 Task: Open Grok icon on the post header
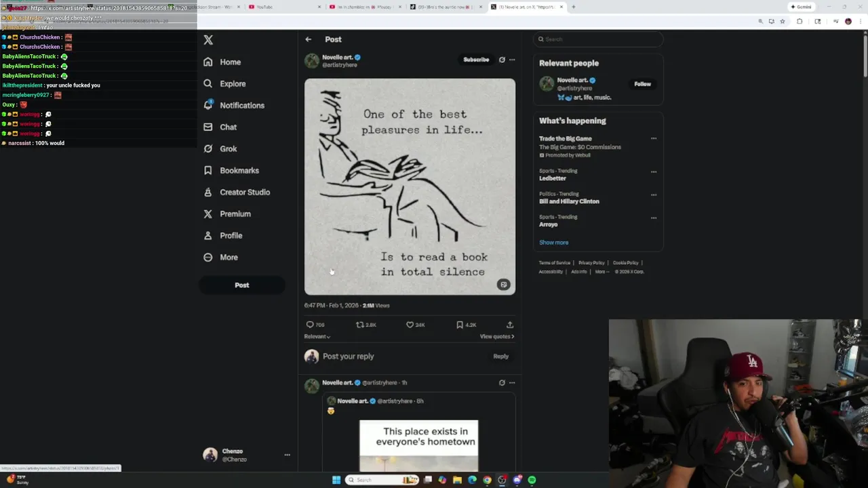(x=502, y=60)
